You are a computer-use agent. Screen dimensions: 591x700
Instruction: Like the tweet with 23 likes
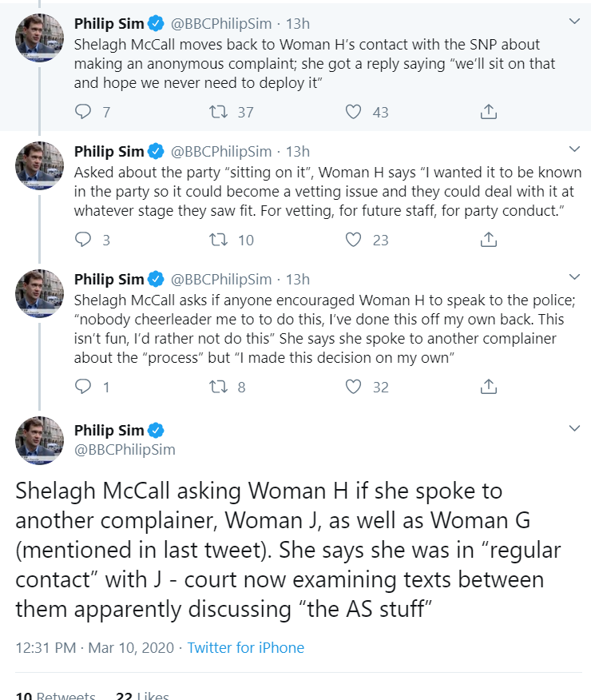353,240
